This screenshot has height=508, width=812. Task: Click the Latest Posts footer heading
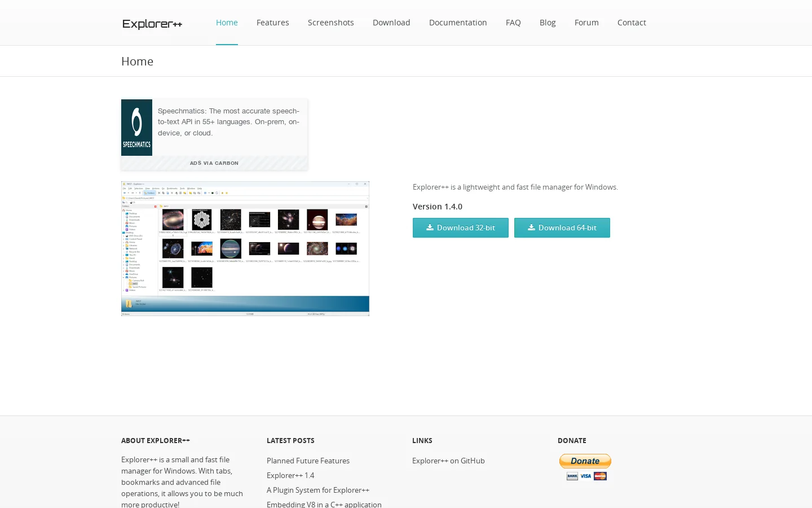coord(290,440)
